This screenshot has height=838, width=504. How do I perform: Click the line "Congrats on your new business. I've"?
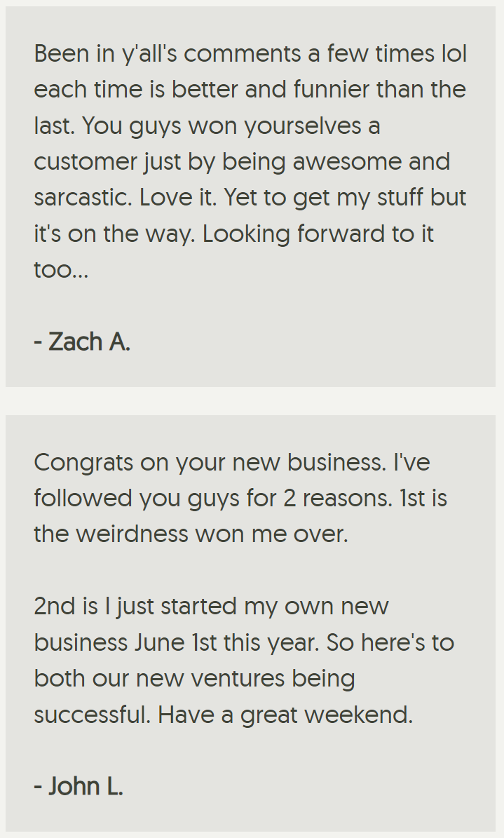[231, 462]
